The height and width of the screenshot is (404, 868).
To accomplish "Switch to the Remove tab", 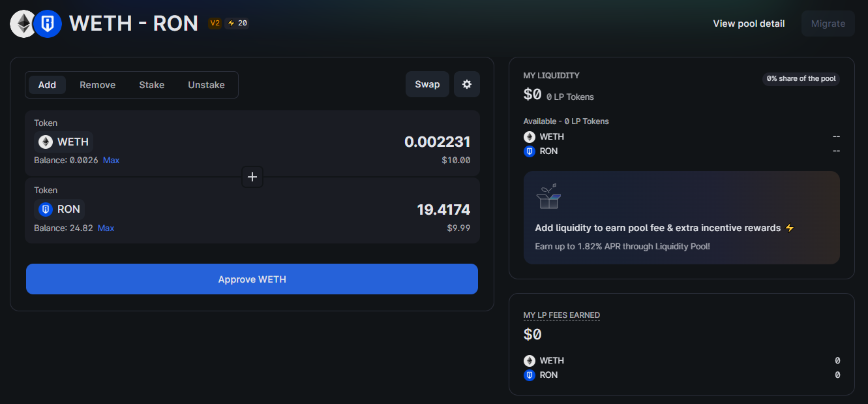I will pyautogui.click(x=97, y=84).
